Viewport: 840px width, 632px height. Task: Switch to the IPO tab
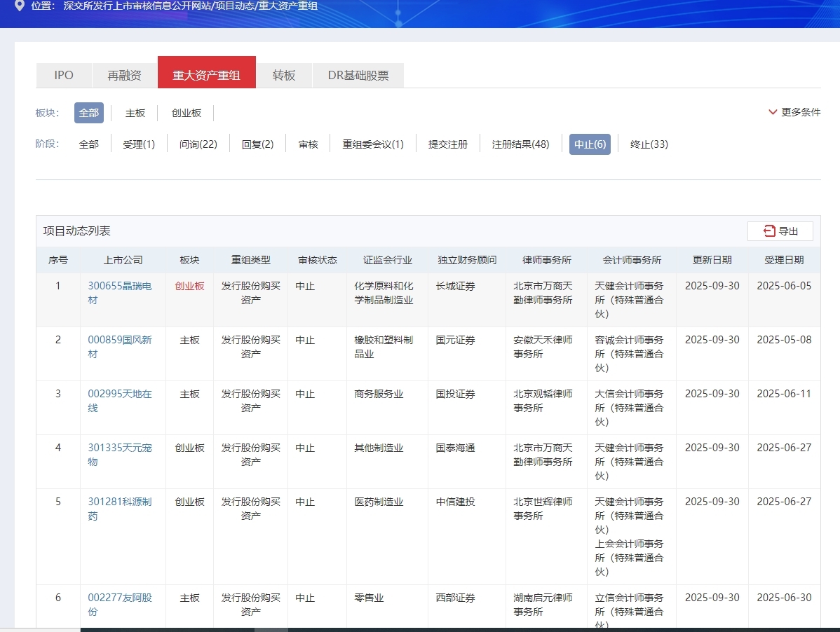click(64, 76)
